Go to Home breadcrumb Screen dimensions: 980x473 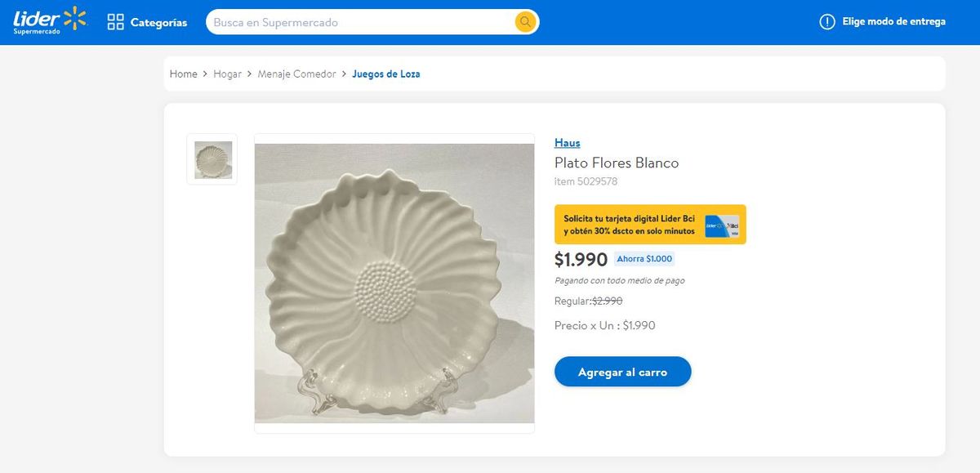(184, 74)
